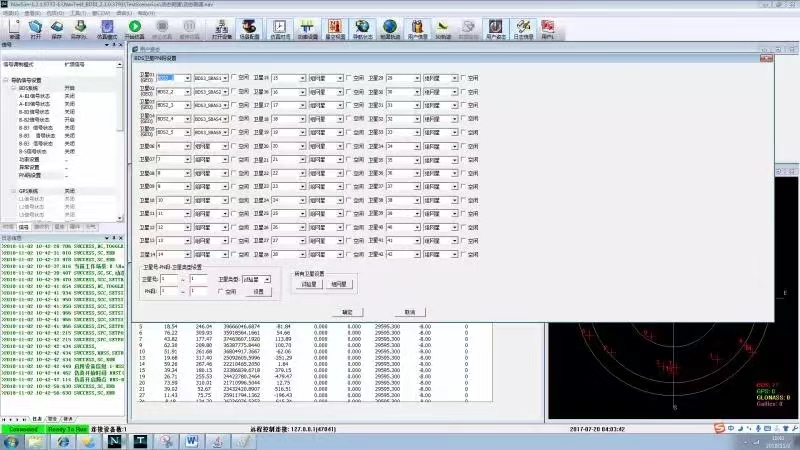This screenshot has width=800, height=450.
Task: Click the 设置 button in batch settings
Action: point(259,291)
